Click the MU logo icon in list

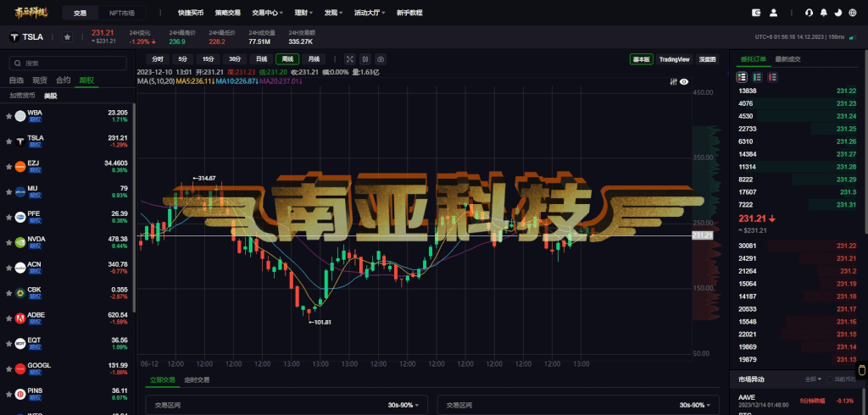click(20, 191)
